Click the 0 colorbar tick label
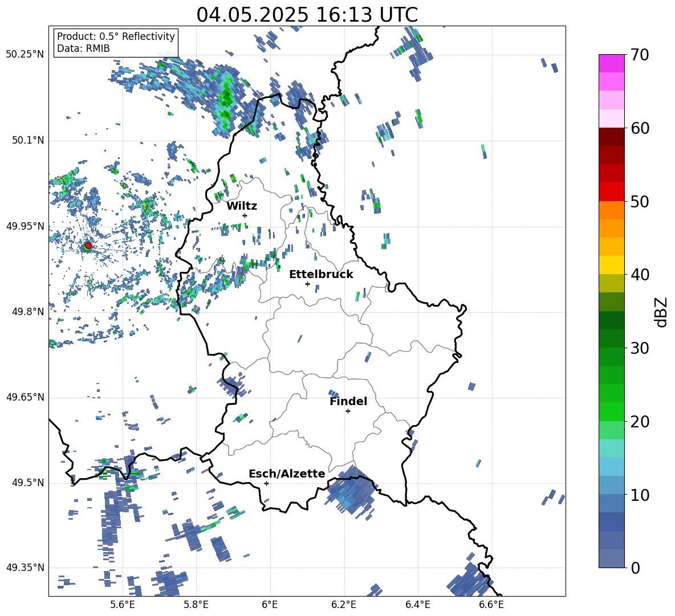 (635, 568)
